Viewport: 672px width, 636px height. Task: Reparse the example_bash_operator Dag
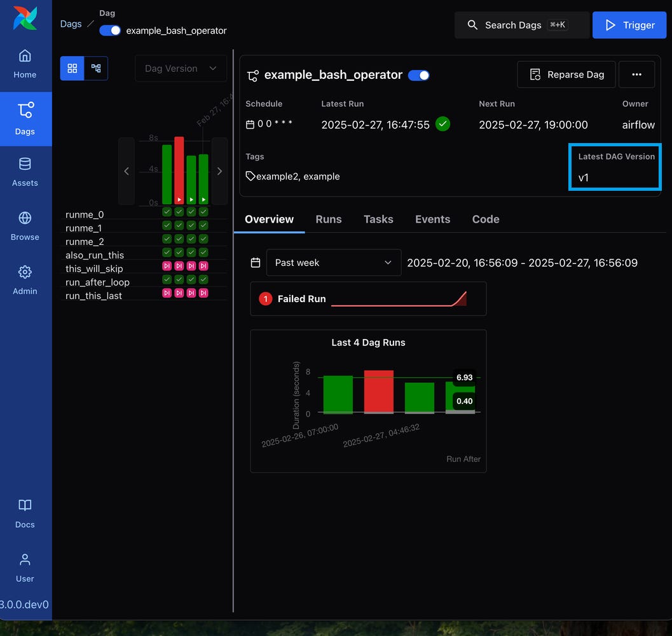point(566,74)
